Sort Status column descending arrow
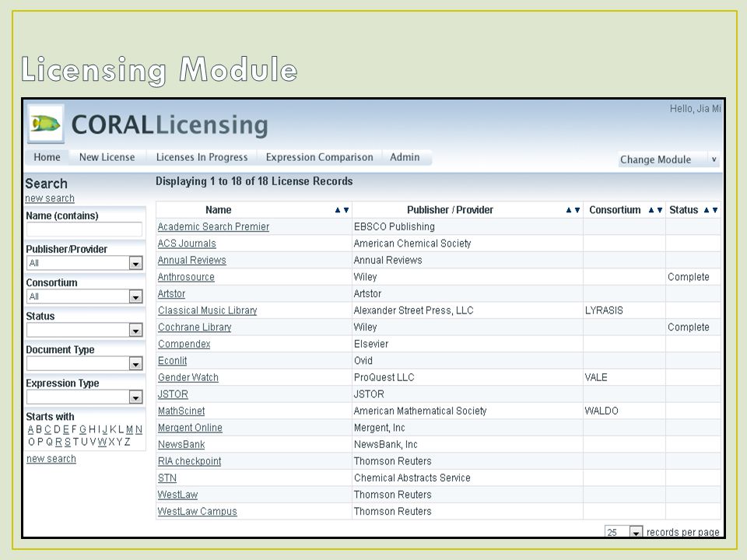This screenshot has width=747, height=560. pos(715,210)
